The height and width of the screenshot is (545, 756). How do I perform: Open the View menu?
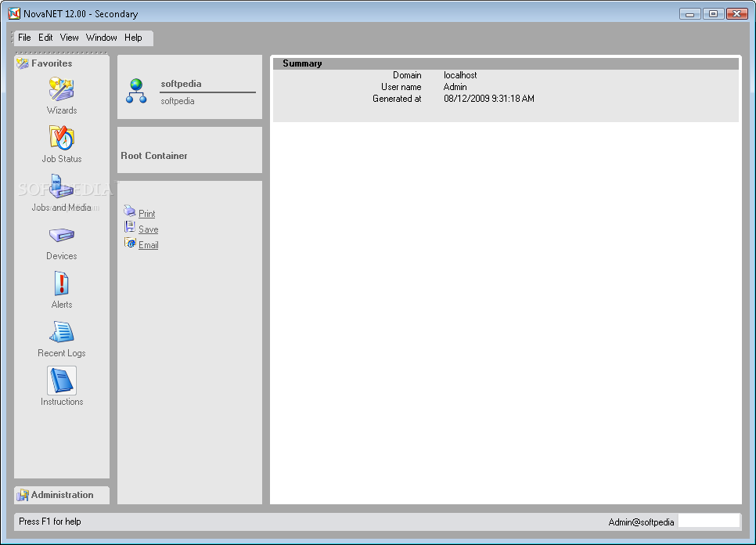[69, 38]
